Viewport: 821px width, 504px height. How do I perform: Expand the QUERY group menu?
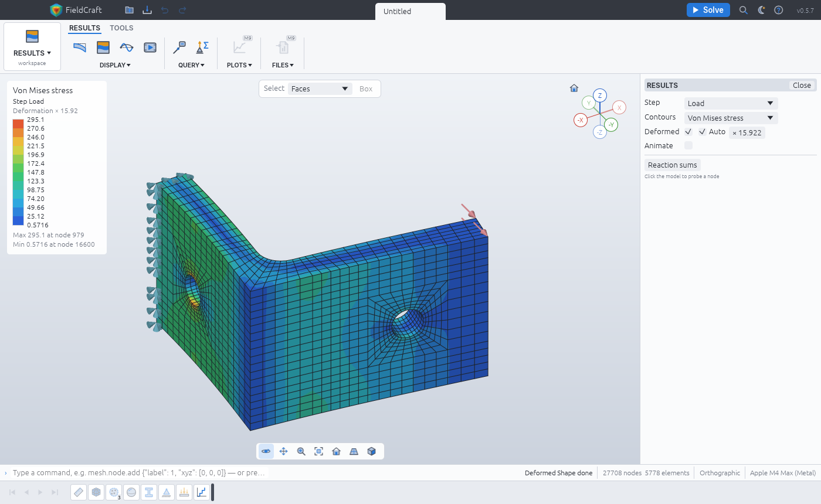tap(191, 65)
